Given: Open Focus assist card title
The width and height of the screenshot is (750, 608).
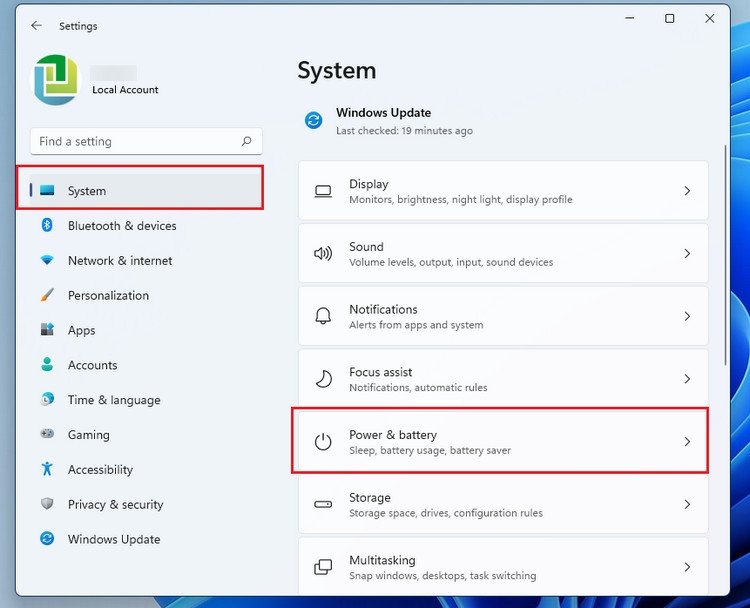Looking at the screenshot, I should 380,372.
